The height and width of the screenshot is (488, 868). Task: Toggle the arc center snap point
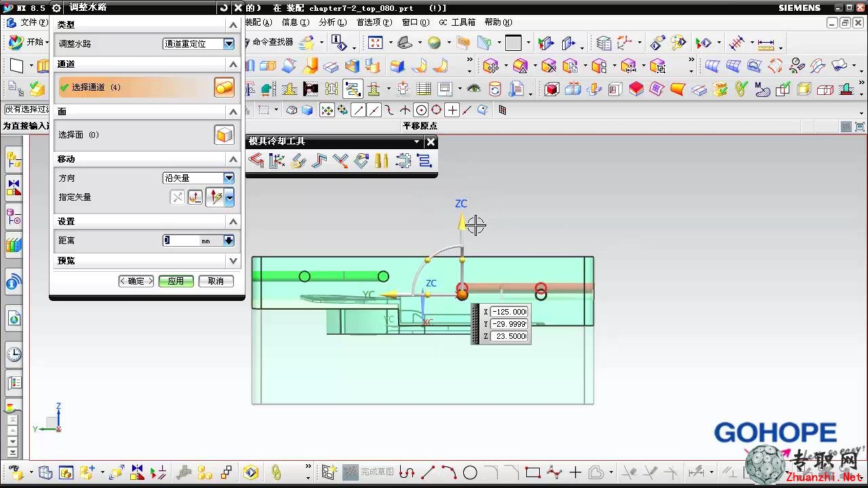tap(421, 110)
